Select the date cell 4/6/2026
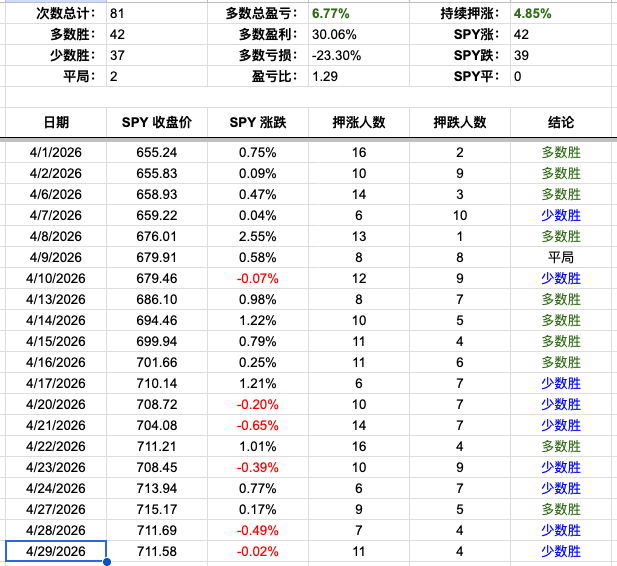 click(56, 194)
